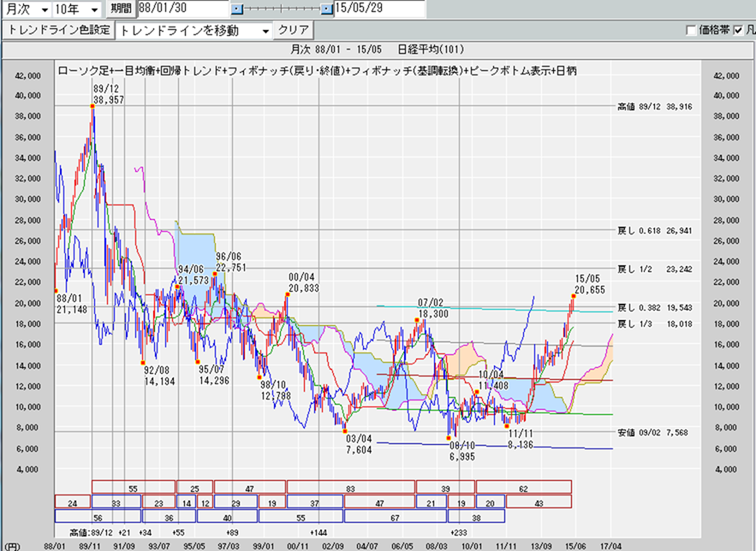The width and height of the screenshot is (756, 551).
Task: Click the 08/10 6,995 bottom label
Action: pos(461,451)
